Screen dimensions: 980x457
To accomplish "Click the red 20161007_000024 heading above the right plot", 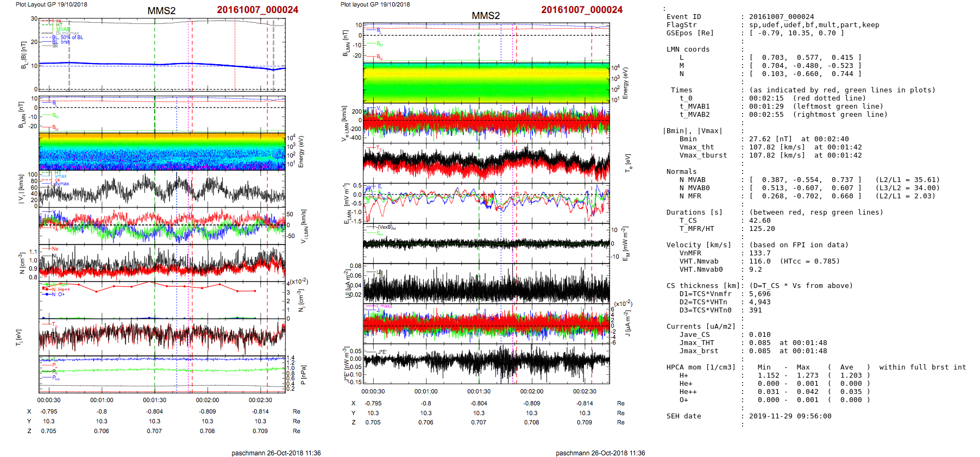I will pyautogui.click(x=581, y=10).
